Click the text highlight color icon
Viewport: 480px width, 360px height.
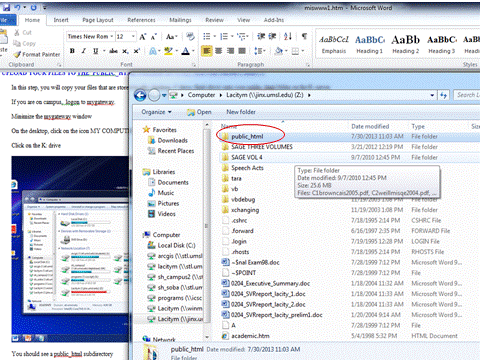tap(168, 51)
